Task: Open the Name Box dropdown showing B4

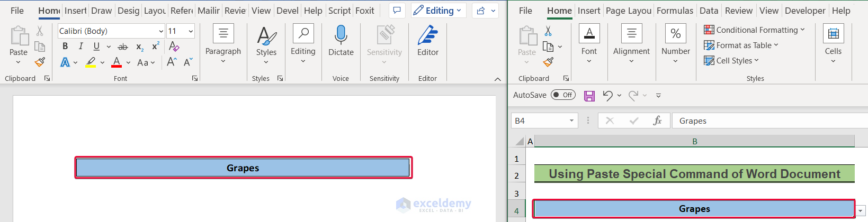Action: point(571,121)
